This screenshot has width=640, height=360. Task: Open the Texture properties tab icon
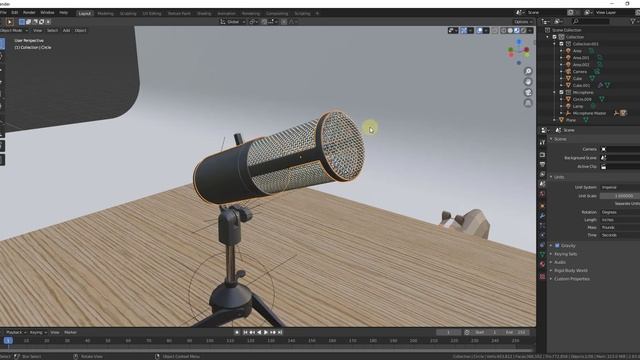coord(542,276)
